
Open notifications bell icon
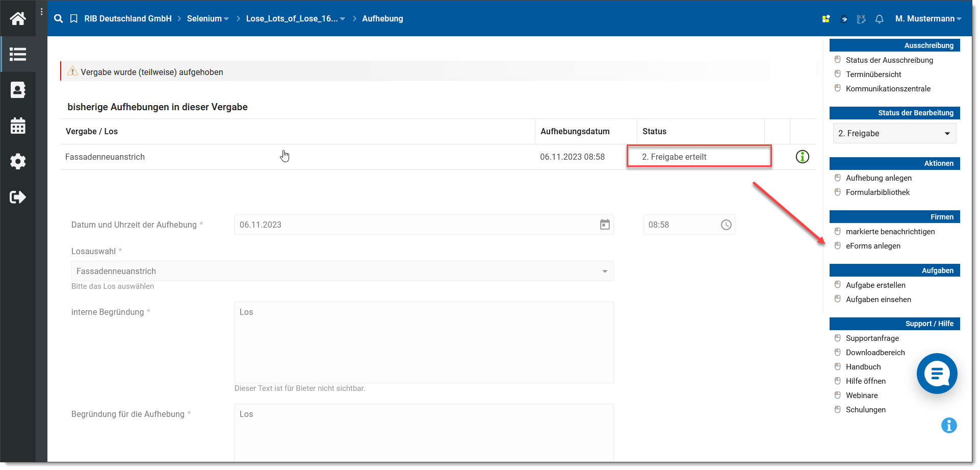click(x=880, y=19)
